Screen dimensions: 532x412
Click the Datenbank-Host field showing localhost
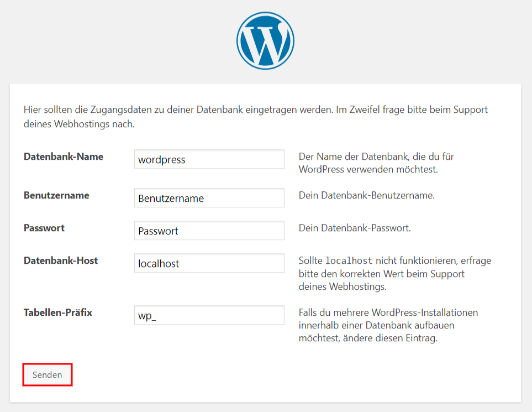coord(209,263)
